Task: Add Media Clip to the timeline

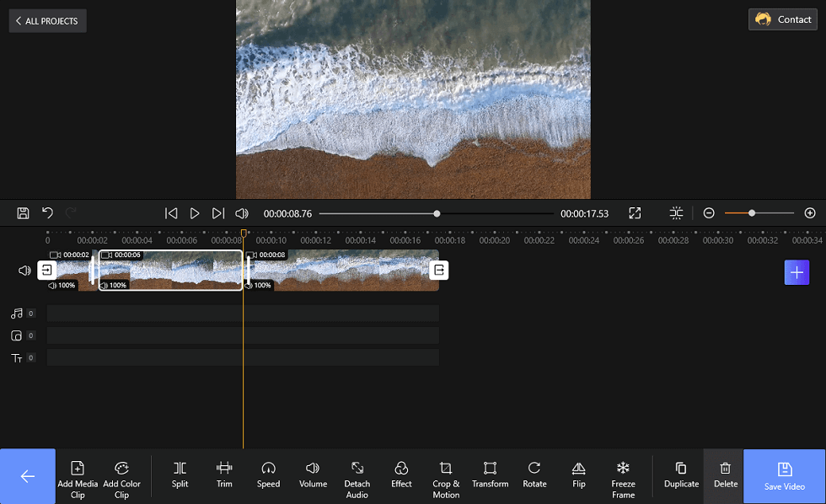Action: [x=78, y=480]
